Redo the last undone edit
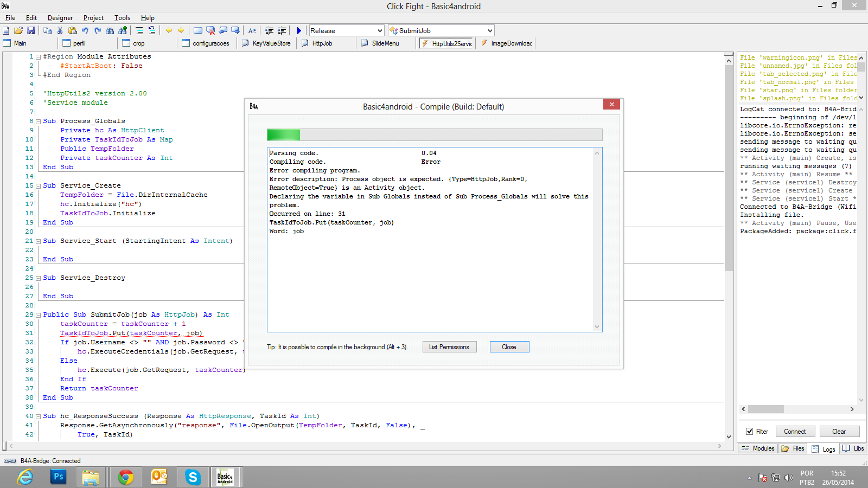The image size is (868, 488). (98, 31)
